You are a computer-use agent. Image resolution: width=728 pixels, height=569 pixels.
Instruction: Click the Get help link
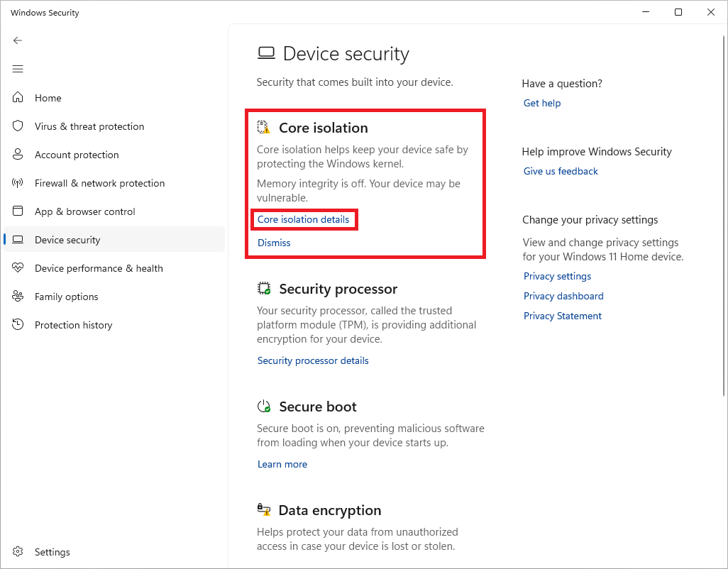click(542, 103)
